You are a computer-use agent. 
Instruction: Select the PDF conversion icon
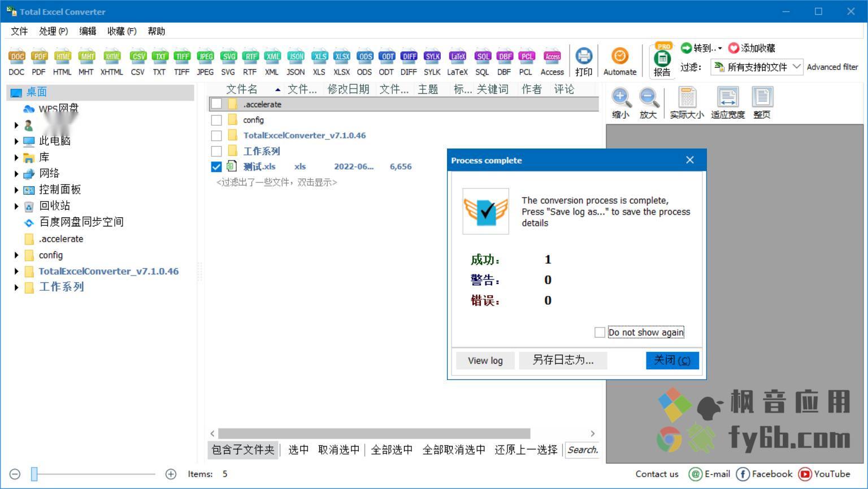point(39,62)
